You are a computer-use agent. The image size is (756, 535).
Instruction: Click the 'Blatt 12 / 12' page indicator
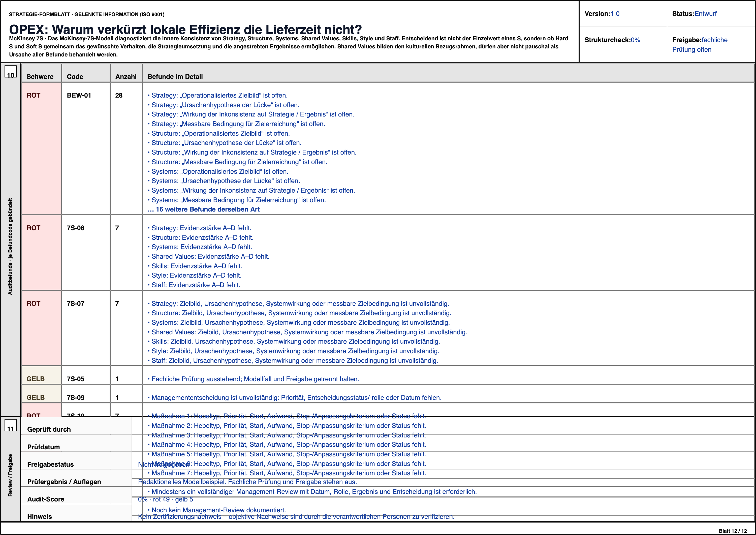click(733, 531)
